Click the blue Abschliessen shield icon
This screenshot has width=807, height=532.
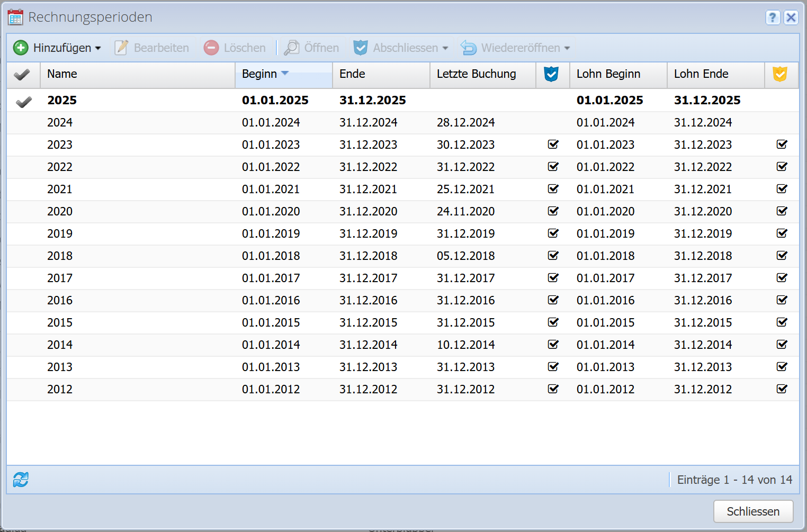point(361,48)
